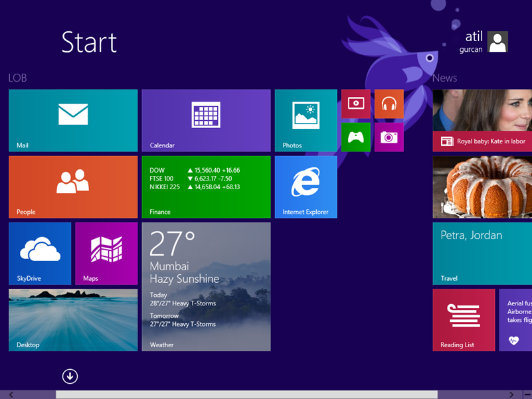Image resolution: width=532 pixels, height=399 pixels.
Task: Open the Video tile with play icon
Action: coord(355,104)
